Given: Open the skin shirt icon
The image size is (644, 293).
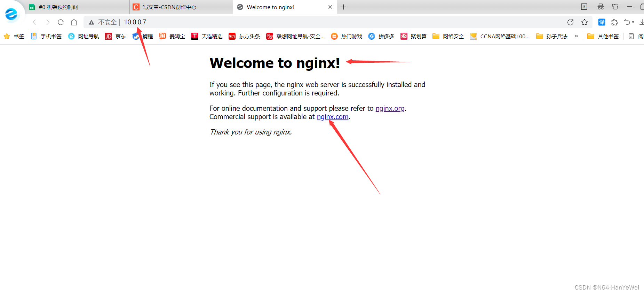Looking at the screenshot, I should click(x=615, y=7).
